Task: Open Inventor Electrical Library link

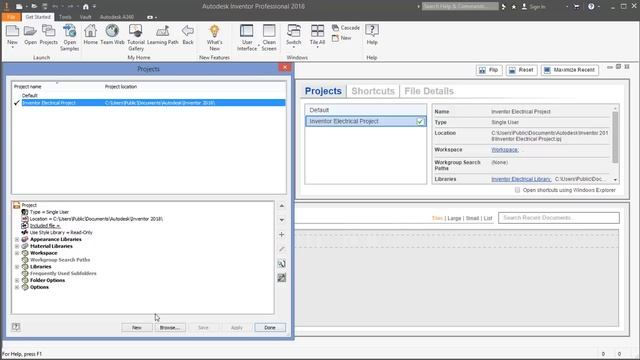Action: coord(521,179)
